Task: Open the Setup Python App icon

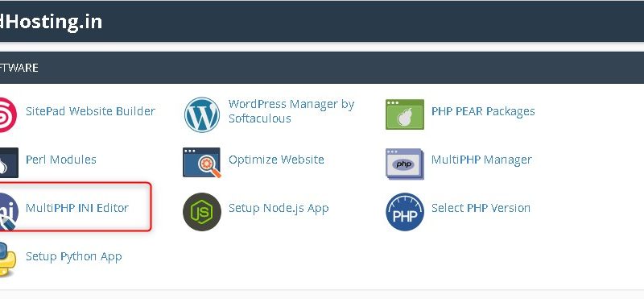Action: pos(7,260)
